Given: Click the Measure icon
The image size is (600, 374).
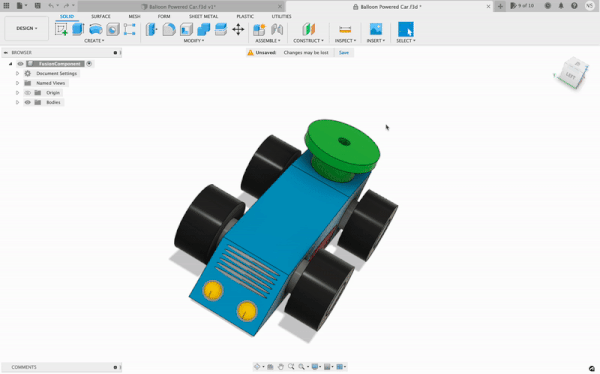Looking at the screenshot, I should click(x=345, y=29).
